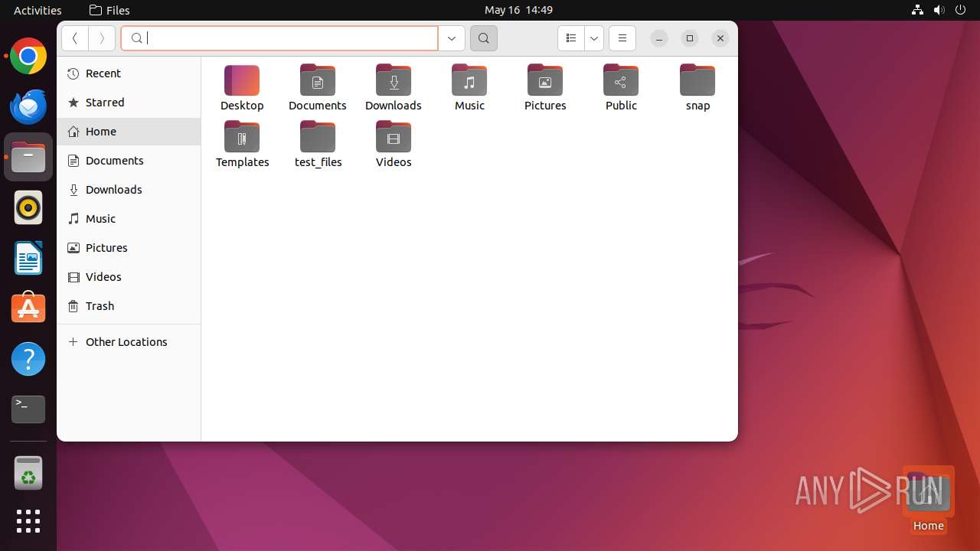Open the Home desktop icon
980x551 pixels.
(x=928, y=500)
